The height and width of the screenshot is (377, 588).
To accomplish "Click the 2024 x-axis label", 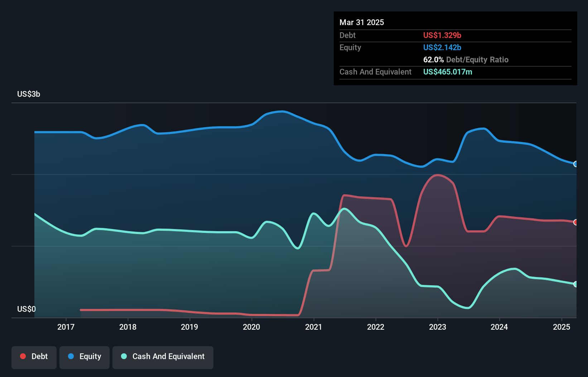I will click(499, 327).
